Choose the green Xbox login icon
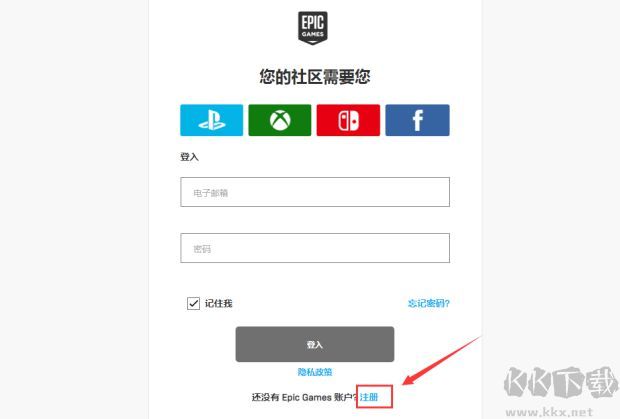This screenshot has width=620, height=419. 280,120
